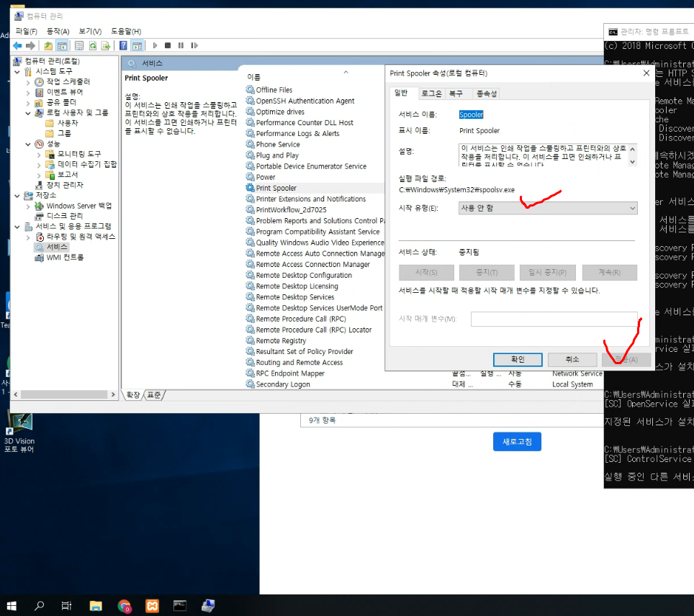Close the Print Spooler properties dialog
This screenshot has height=616, width=694.
tap(646, 73)
